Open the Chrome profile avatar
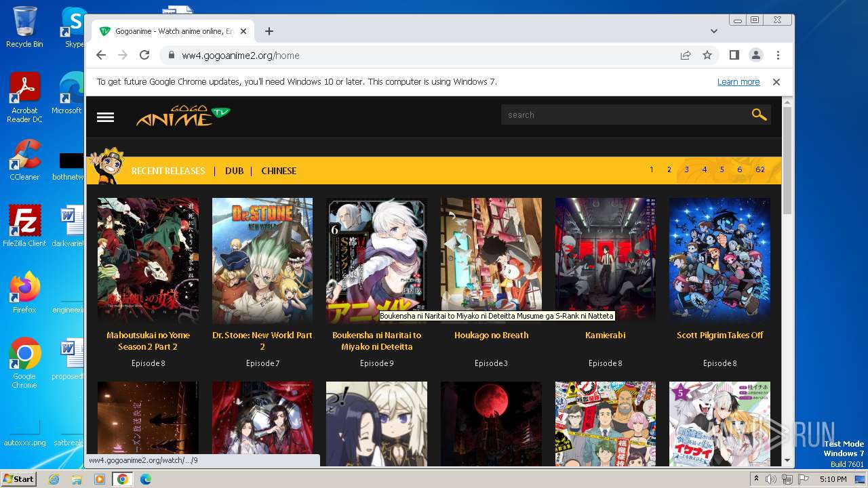 (x=755, y=55)
